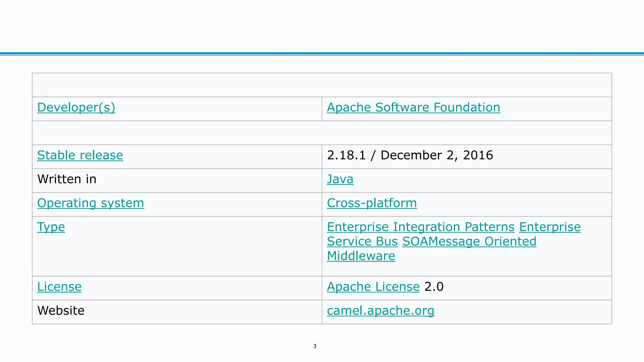Follow the Cross-platform link
Image resolution: width=644 pixels, height=362 pixels.
[372, 203]
